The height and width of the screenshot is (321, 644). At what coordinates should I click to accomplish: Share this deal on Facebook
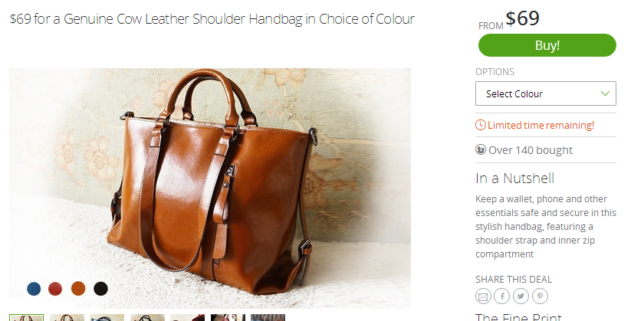(x=502, y=296)
